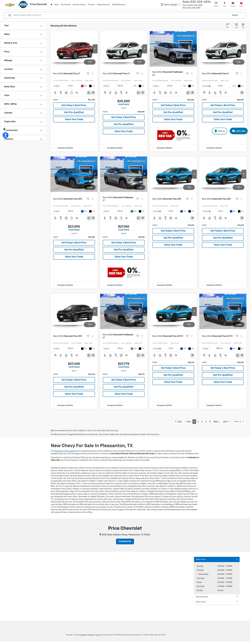Click Get Pre-Qualified on Trailblazer LS

[173, 112]
